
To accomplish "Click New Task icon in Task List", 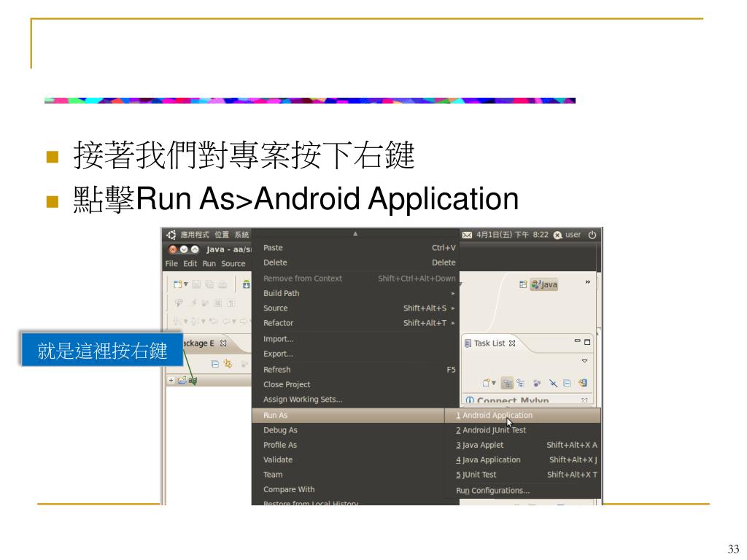I will pyautogui.click(x=487, y=383).
